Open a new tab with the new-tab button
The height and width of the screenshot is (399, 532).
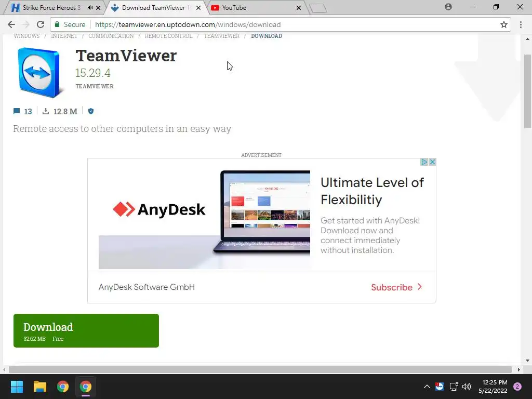pyautogui.click(x=318, y=8)
